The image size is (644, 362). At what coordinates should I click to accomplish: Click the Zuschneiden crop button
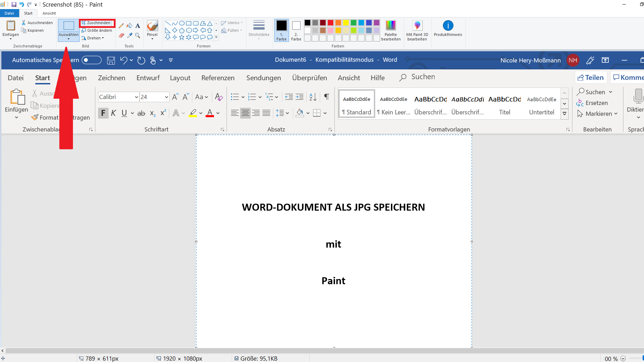(x=97, y=23)
